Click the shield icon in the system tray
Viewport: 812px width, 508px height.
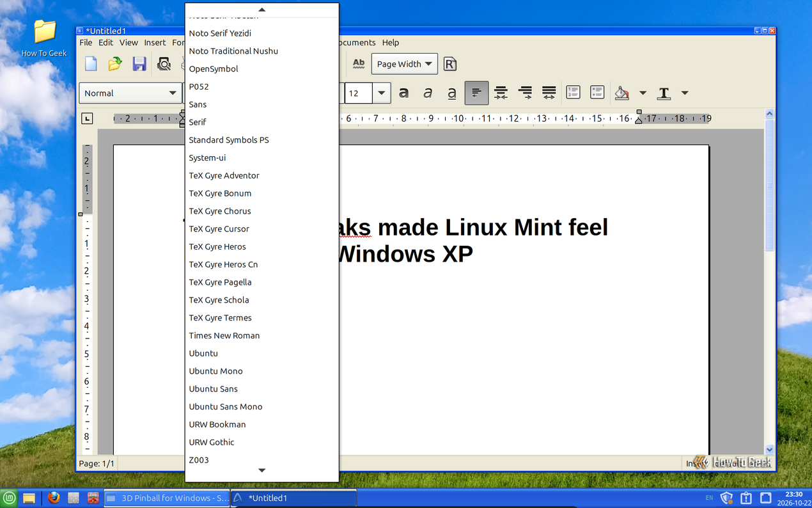coord(726,498)
